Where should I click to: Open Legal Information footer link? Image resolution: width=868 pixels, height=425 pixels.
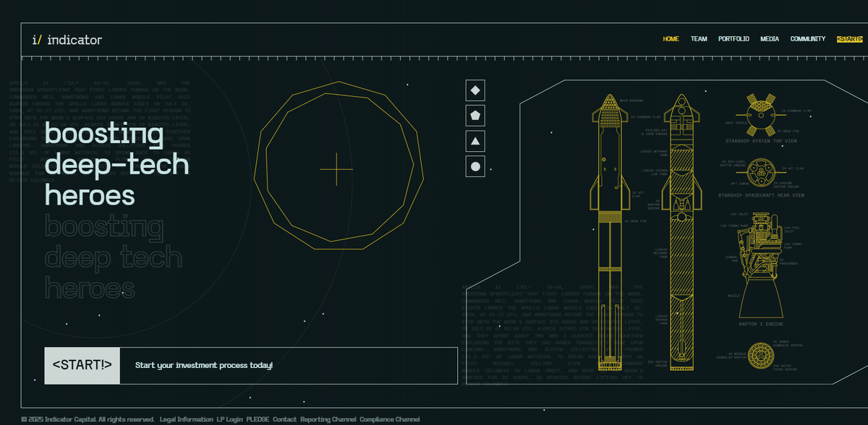[186, 419]
